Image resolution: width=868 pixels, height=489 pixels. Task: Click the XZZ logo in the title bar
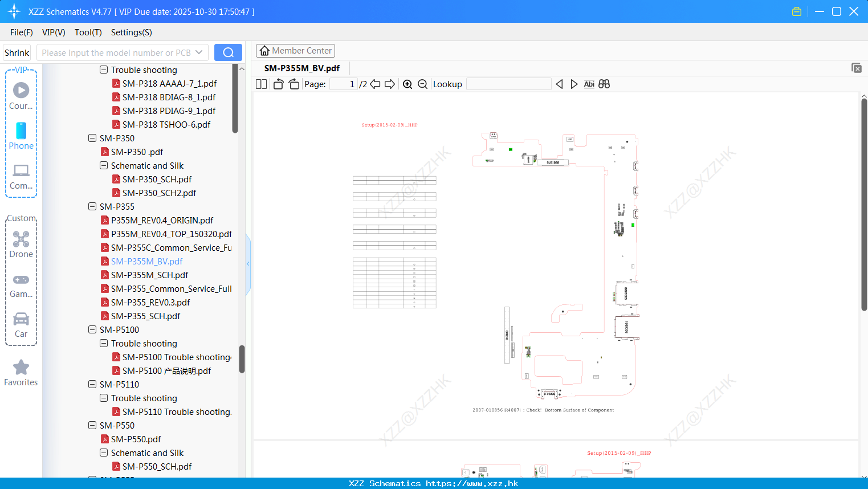[x=14, y=11]
